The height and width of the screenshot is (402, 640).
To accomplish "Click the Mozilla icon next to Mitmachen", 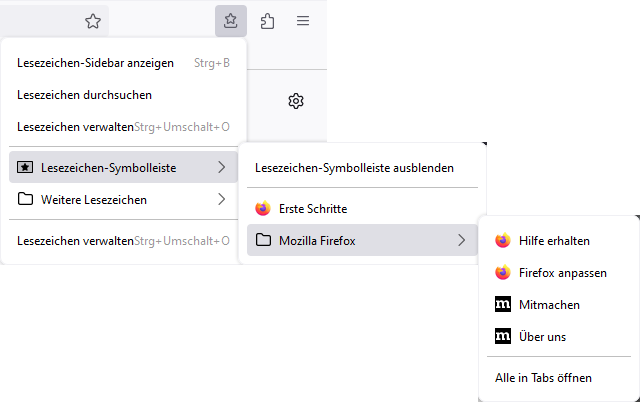I will coord(503,304).
